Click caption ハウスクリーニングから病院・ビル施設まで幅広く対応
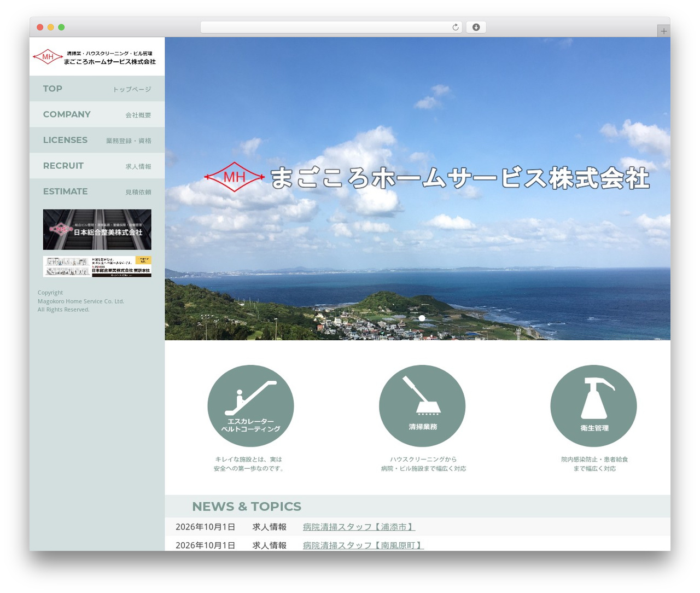Image resolution: width=700 pixels, height=593 pixels. pyautogui.click(x=423, y=464)
